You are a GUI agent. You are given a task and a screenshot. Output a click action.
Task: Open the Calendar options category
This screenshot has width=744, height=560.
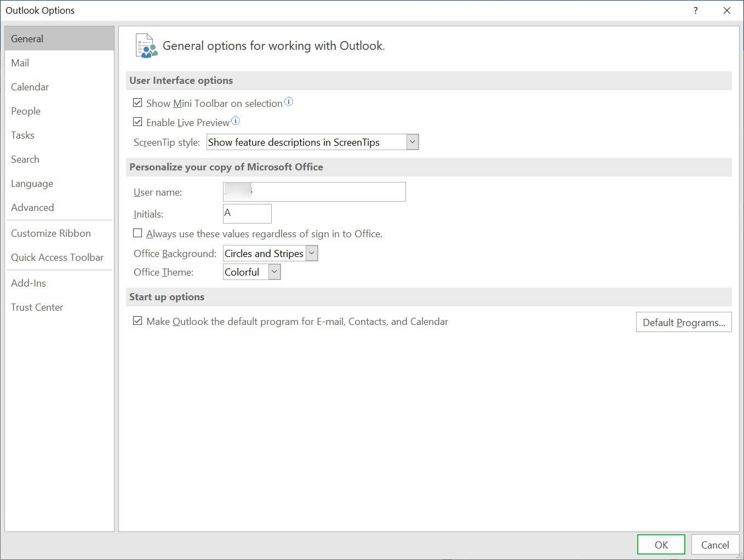coord(59,87)
